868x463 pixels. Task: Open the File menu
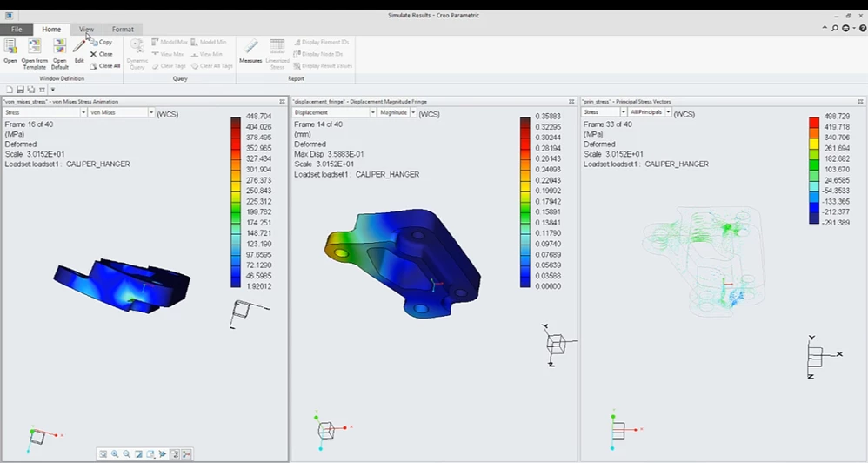(x=17, y=30)
